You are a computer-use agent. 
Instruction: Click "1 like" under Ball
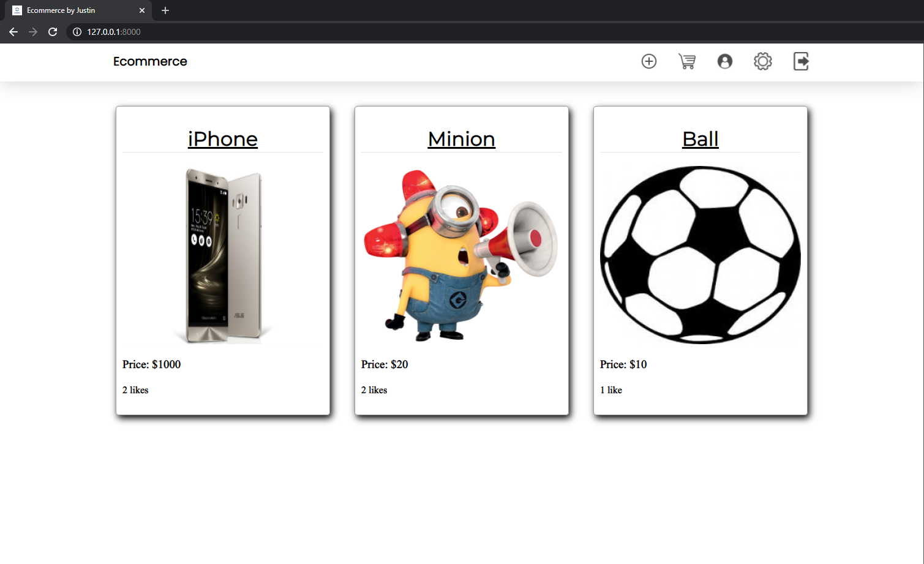point(611,390)
